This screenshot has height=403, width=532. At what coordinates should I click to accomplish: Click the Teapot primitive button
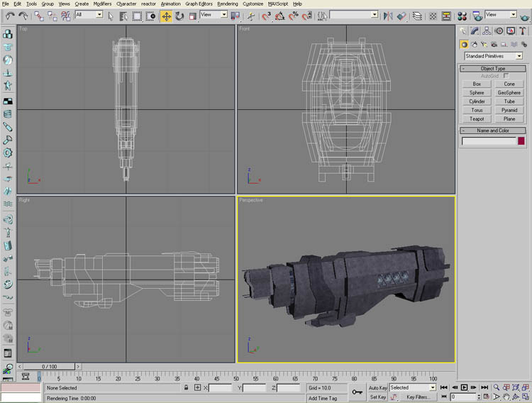coord(477,119)
